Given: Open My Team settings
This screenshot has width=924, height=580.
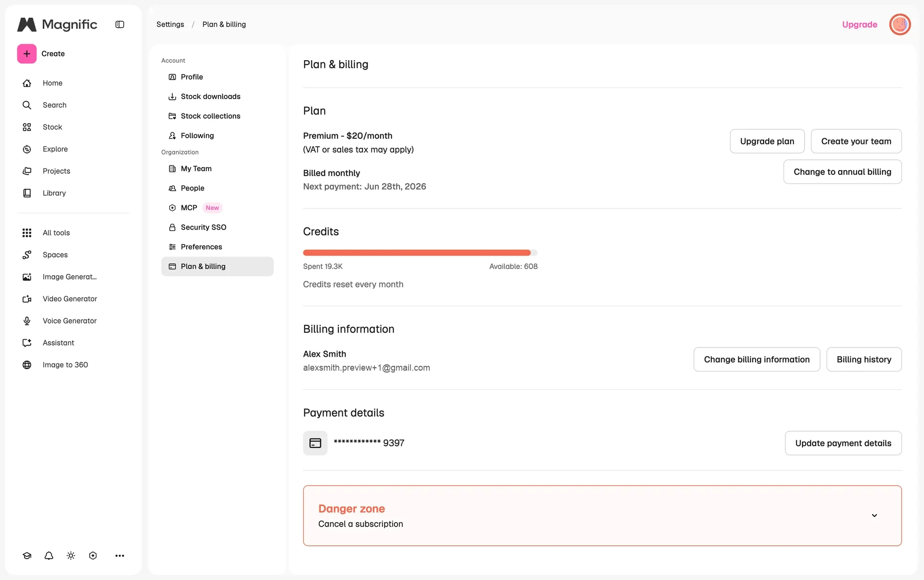Looking at the screenshot, I should 218,168.
